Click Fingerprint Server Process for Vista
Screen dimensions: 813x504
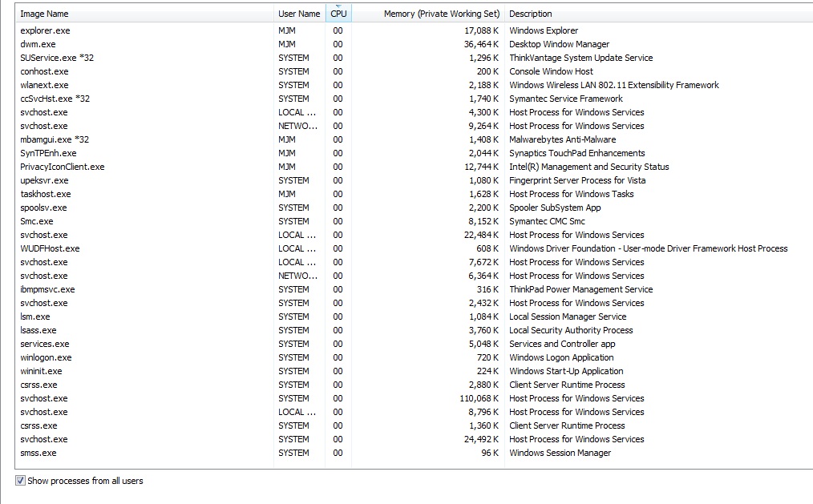[577, 181]
